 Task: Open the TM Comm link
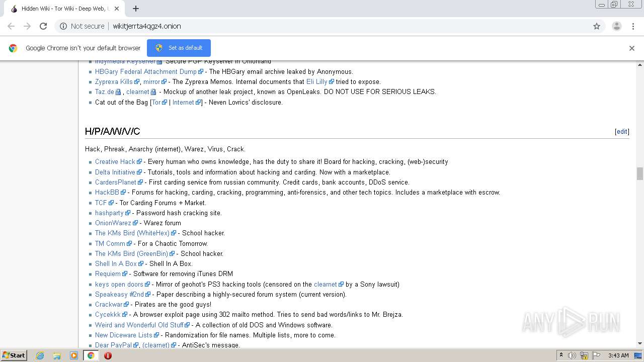point(110,243)
